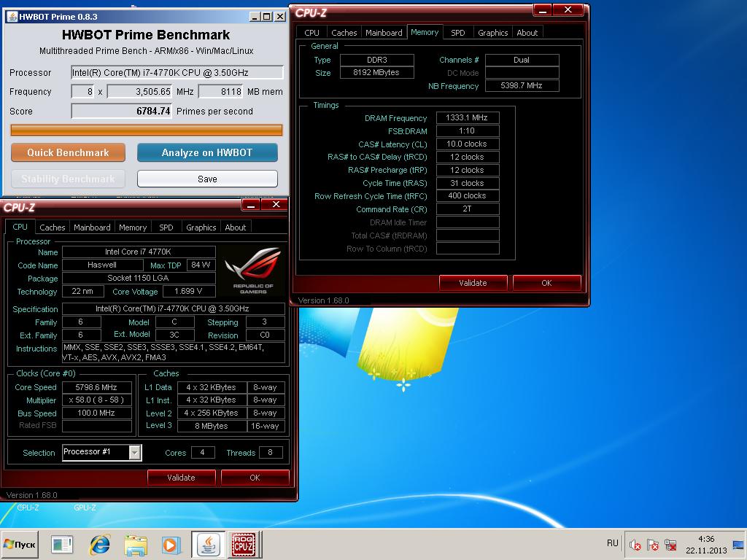
Task: Switch to Caches tab in CPU-Z CPU window
Action: pos(52,227)
